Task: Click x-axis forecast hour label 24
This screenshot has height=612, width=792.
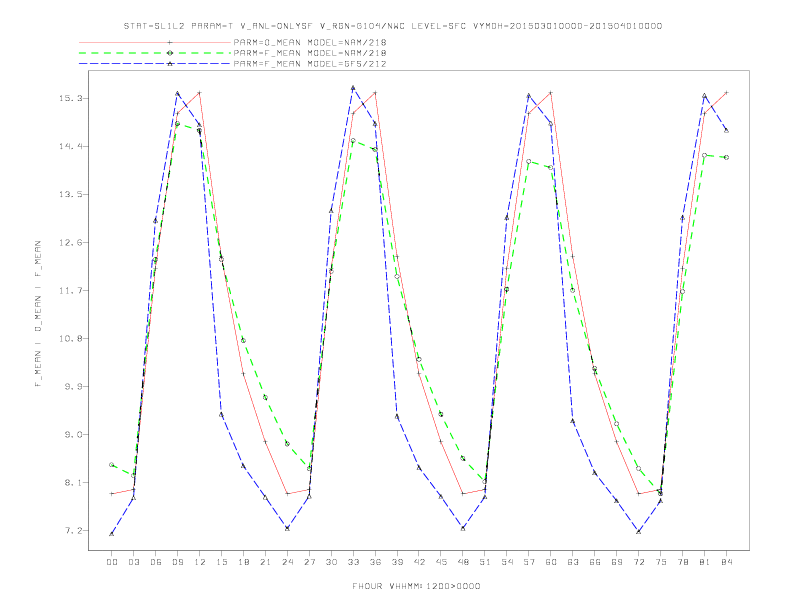Action: click(287, 562)
